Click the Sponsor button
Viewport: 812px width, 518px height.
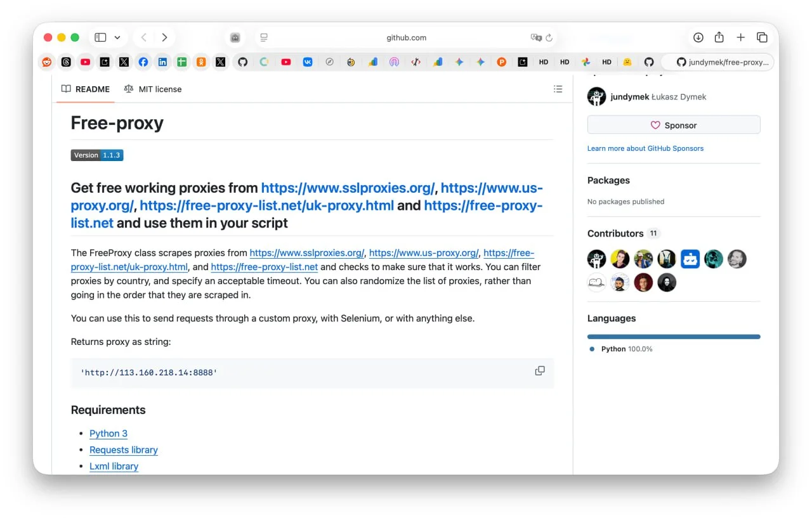(673, 125)
